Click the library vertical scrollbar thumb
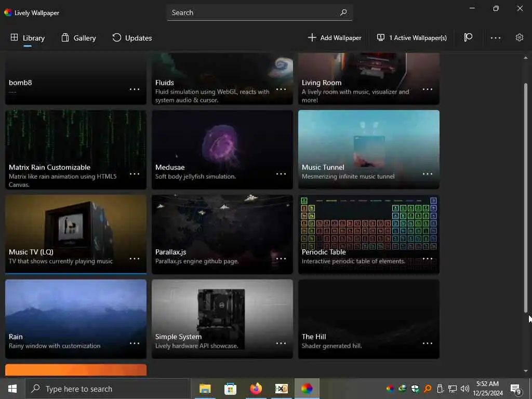The height and width of the screenshot is (399, 532). pos(526,197)
